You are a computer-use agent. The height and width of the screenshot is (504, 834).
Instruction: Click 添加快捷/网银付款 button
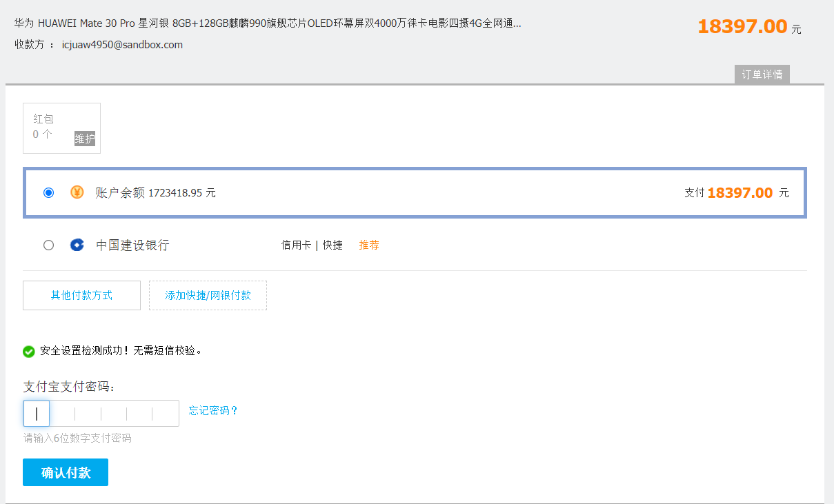point(208,295)
